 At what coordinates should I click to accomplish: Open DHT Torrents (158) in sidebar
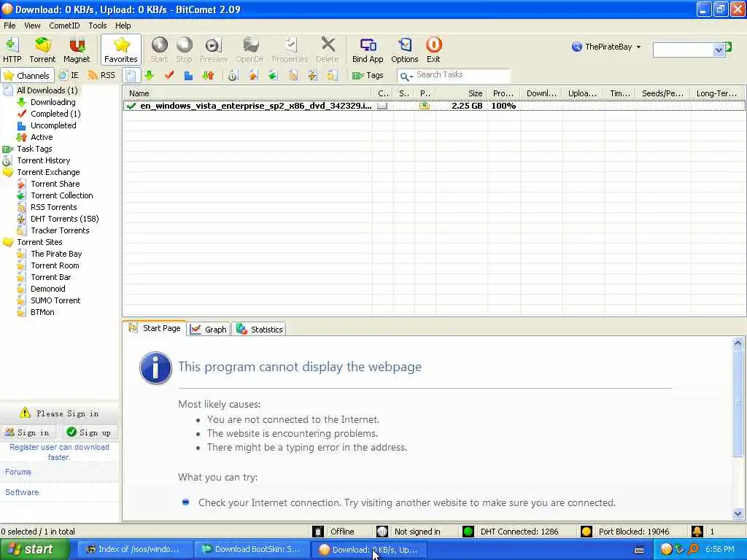65,219
